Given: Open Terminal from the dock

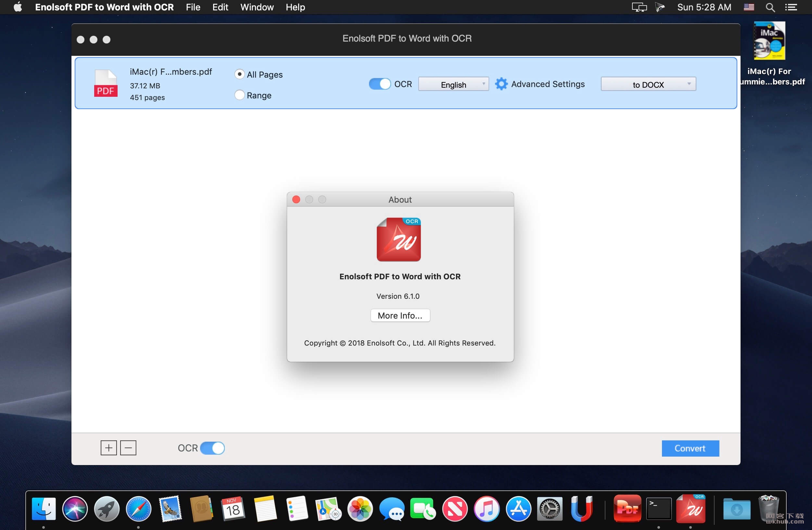Looking at the screenshot, I should pos(659,509).
